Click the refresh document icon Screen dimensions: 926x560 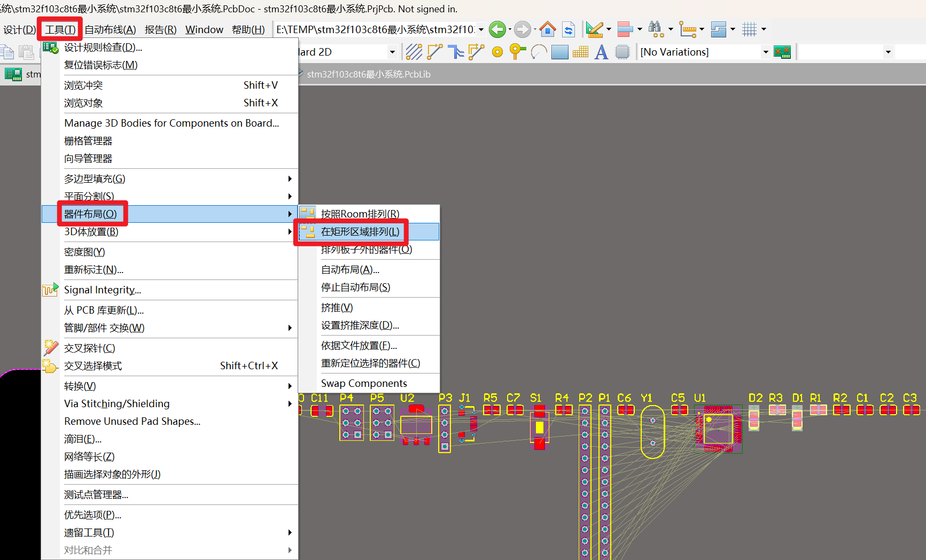tap(569, 29)
